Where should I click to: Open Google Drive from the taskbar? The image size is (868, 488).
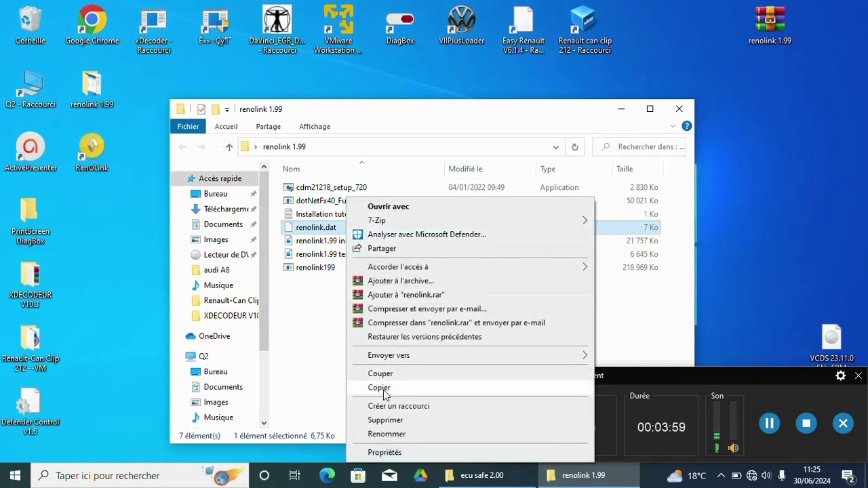[x=420, y=475]
